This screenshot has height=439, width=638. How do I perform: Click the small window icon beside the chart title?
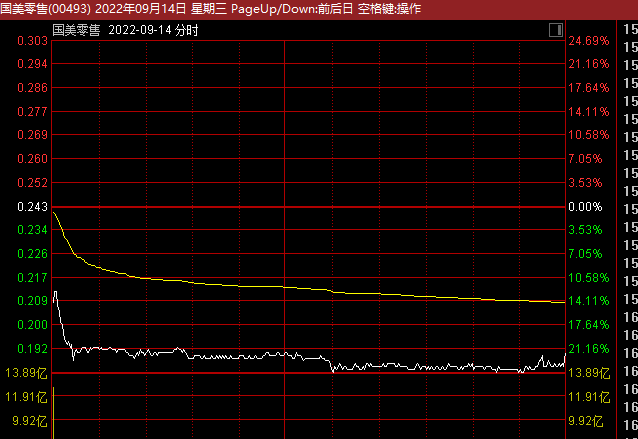coord(555,31)
